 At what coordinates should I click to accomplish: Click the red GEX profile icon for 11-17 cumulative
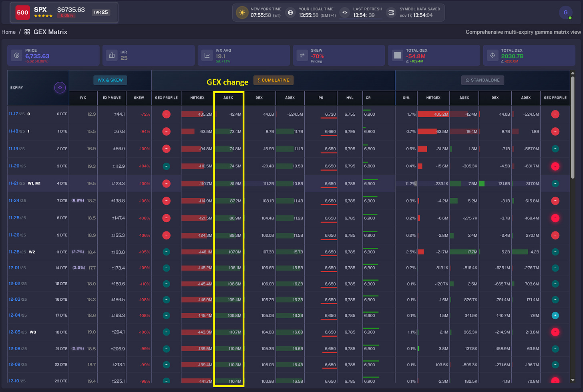167,114
